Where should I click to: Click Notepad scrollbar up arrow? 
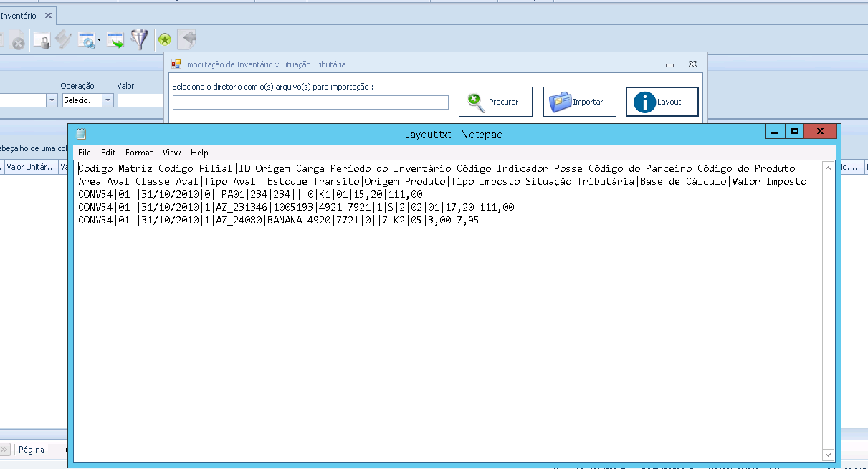tap(828, 168)
